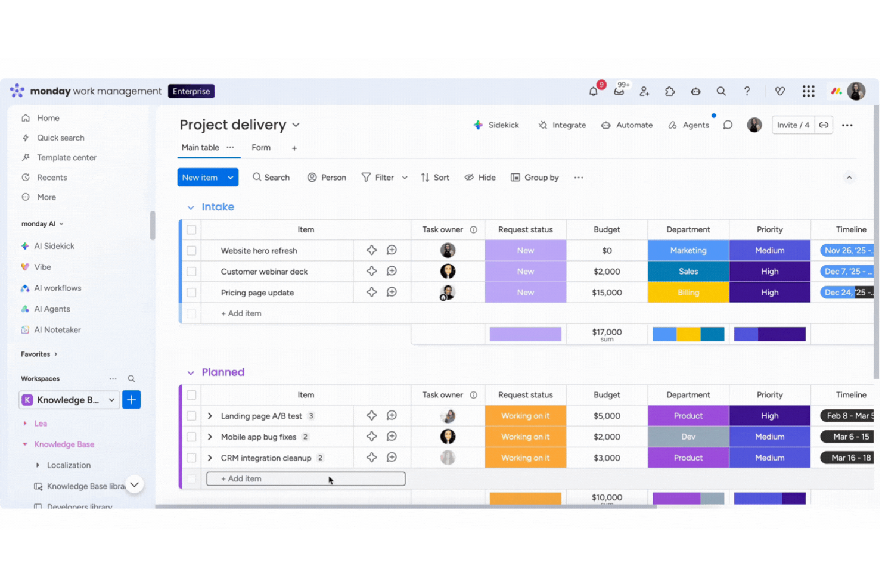This screenshot has height=588, width=882.
Task: Expand the Localization folder
Action: point(38,465)
